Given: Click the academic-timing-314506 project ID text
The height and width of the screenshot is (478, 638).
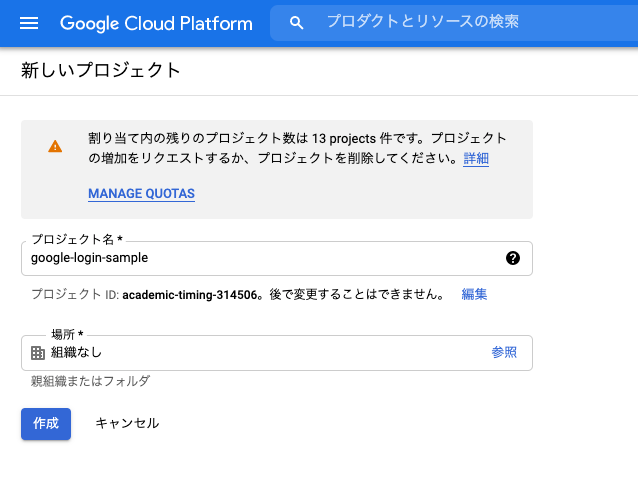Looking at the screenshot, I should coord(190,295).
